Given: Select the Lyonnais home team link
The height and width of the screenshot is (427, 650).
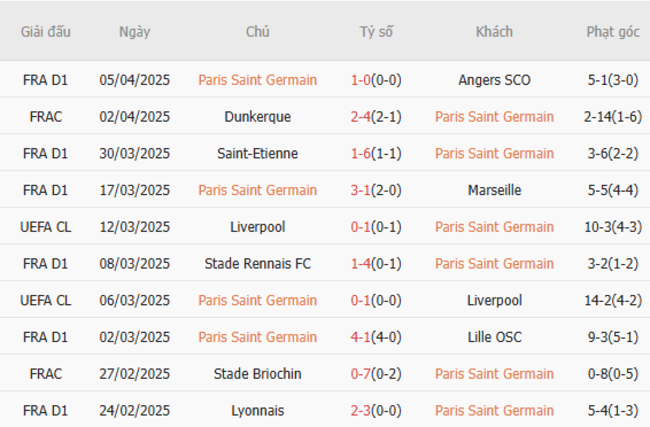Looking at the screenshot, I should click(258, 411).
